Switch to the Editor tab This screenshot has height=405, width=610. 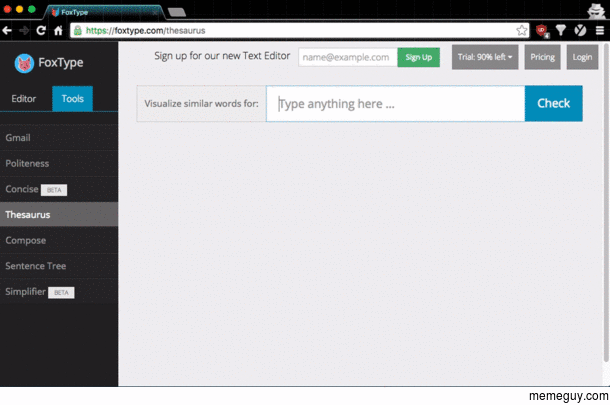[24, 99]
